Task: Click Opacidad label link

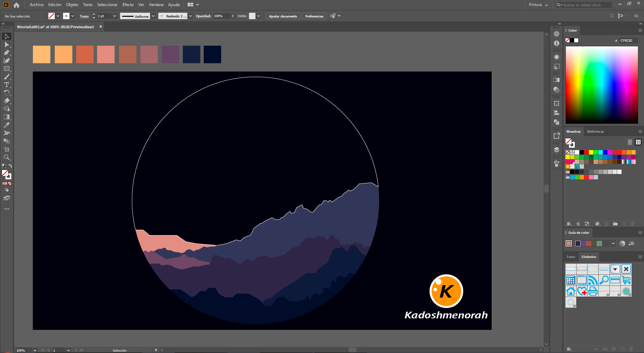Action: tap(203, 16)
